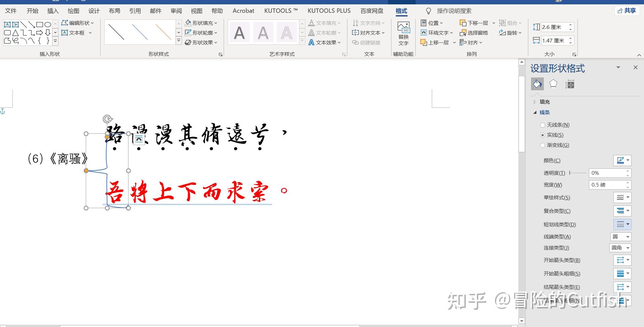The width and height of the screenshot is (644, 327).
Task: Increase shape height 2.6 厘米 stepper
Action: [x=570, y=25]
